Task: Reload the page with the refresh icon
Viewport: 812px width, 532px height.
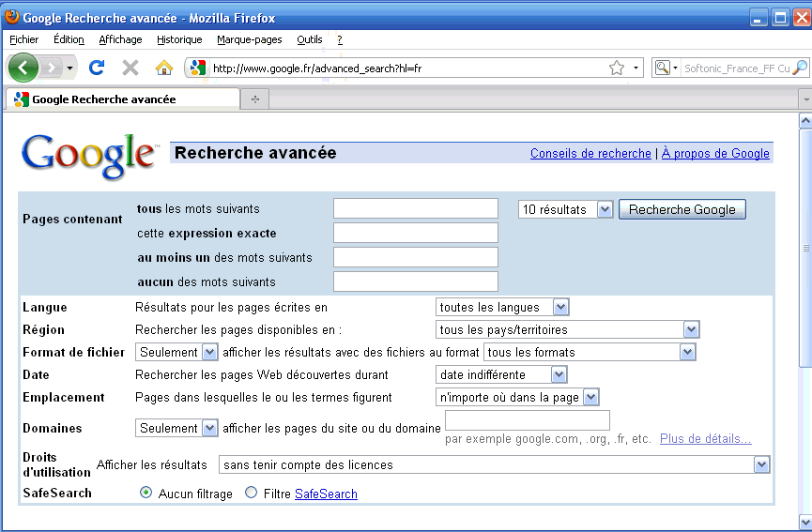Action: pyautogui.click(x=97, y=68)
